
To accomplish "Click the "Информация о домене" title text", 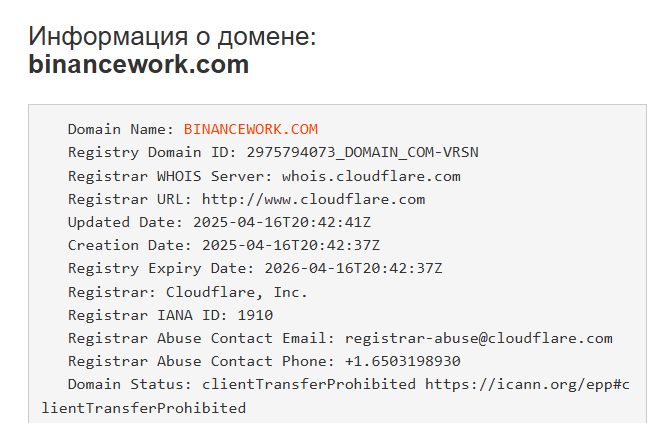I will tap(172, 36).
